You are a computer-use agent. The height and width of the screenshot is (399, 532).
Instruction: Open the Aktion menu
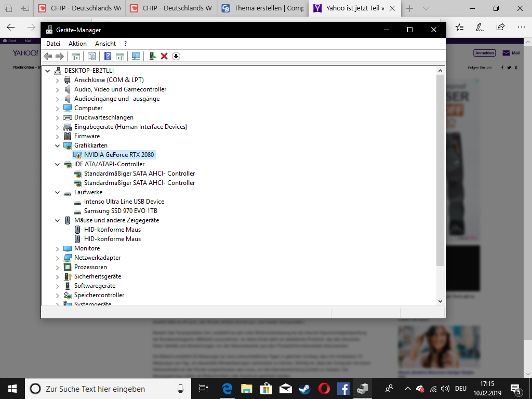(x=77, y=44)
